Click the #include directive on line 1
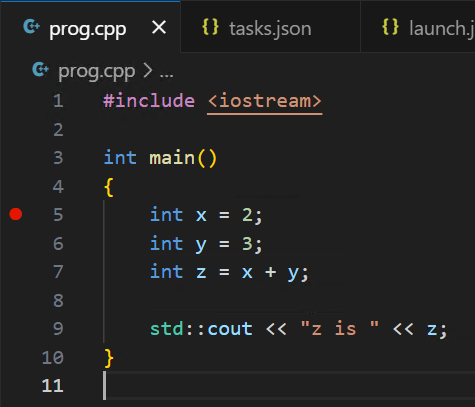 point(149,101)
